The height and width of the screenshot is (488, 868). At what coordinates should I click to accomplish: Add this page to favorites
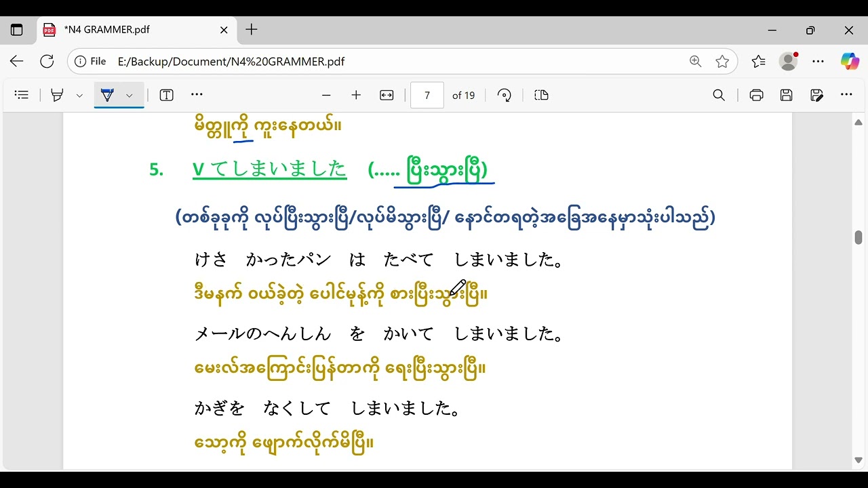click(x=722, y=61)
